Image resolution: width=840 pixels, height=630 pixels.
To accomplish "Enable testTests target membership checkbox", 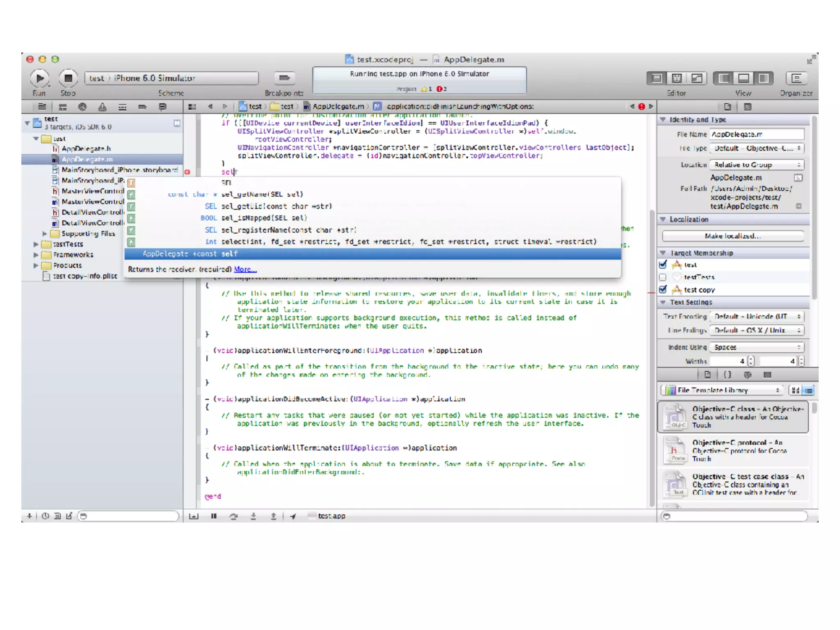I will pyautogui.click(x=663, y=277).
